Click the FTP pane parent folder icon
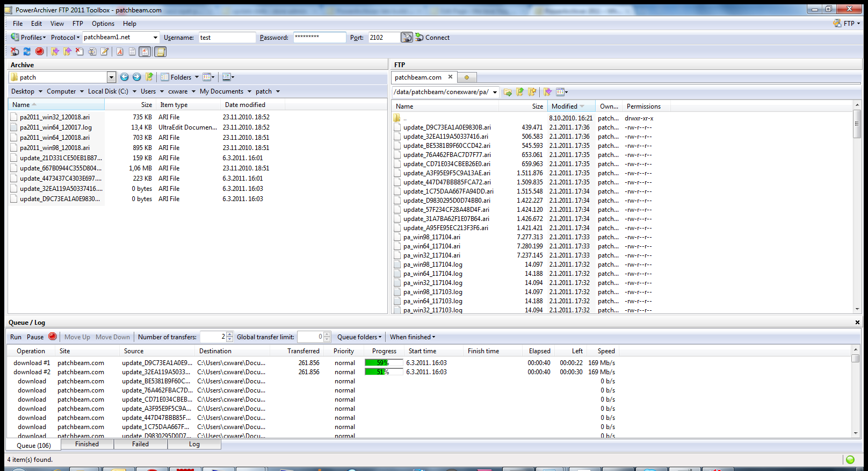This screenshot has height=471, width=868. point(520,92)
